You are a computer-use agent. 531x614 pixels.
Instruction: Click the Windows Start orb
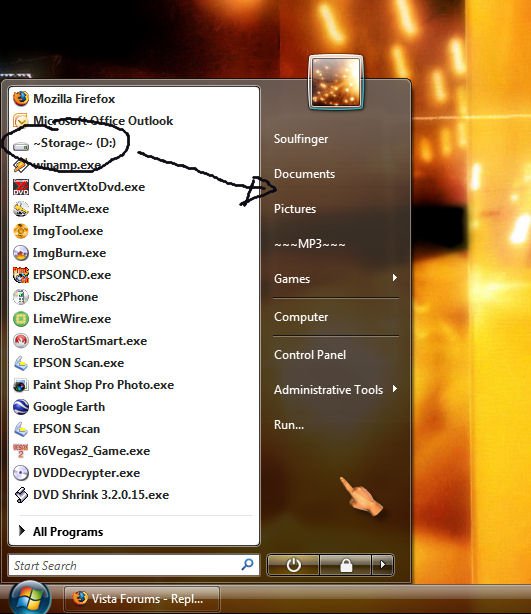(x=30, y=598)
